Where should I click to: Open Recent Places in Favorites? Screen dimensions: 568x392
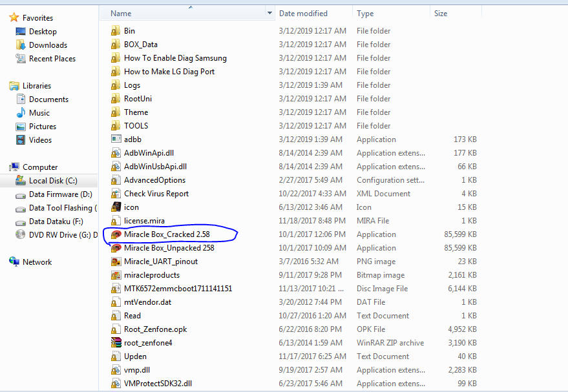point(52,59)
